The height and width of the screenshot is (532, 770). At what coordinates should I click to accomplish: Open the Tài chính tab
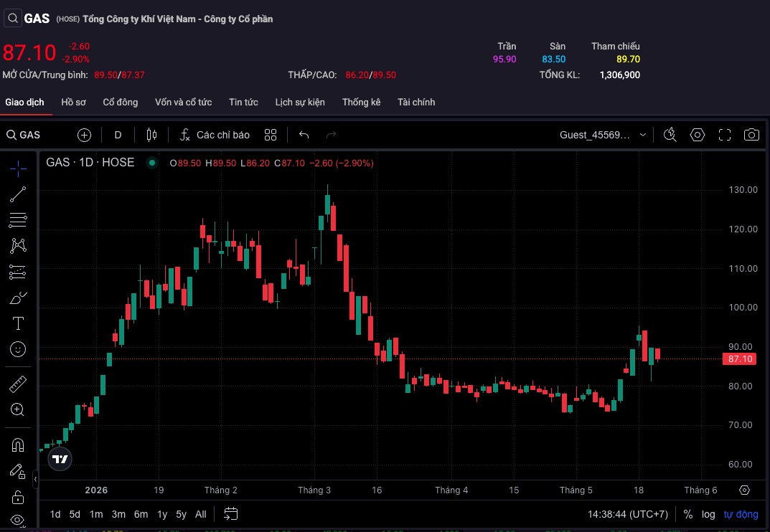[x=416, y=102]
